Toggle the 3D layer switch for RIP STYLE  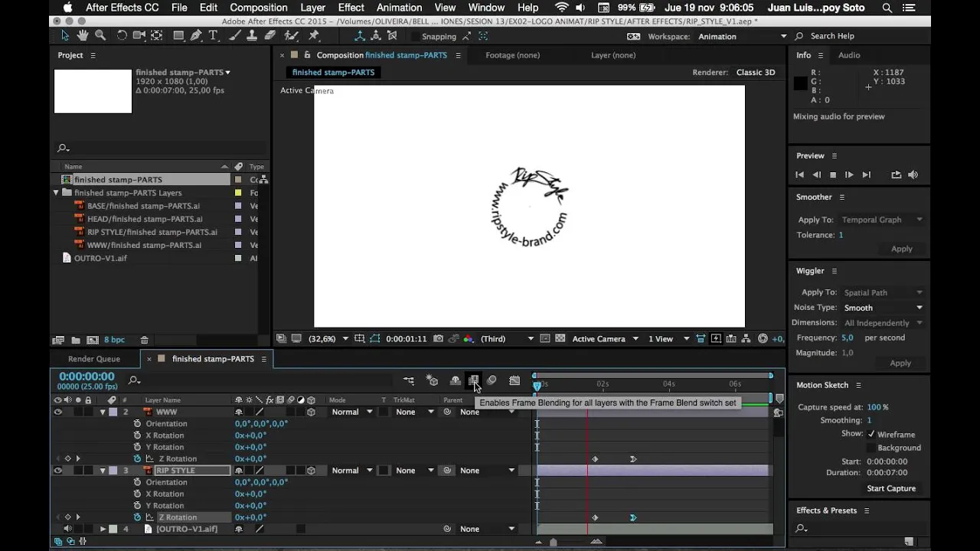[x=311, y=471]
